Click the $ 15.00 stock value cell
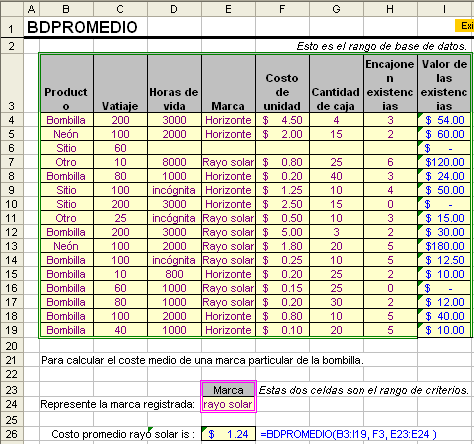 point(444,218)
